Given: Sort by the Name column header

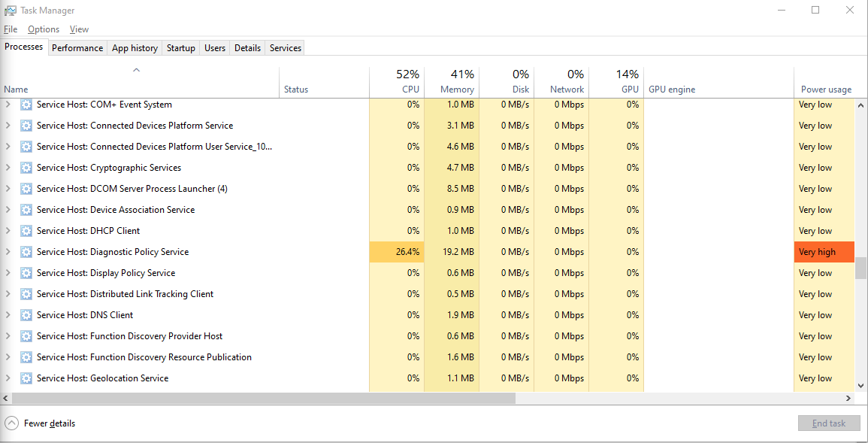Looking at the screenshot, I should (140, 82).
